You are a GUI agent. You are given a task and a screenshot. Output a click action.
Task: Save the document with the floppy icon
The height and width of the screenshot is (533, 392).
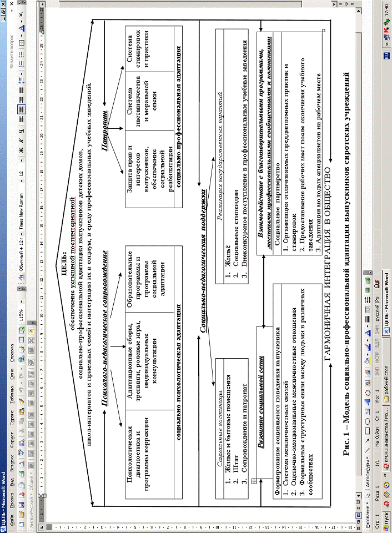22,505
